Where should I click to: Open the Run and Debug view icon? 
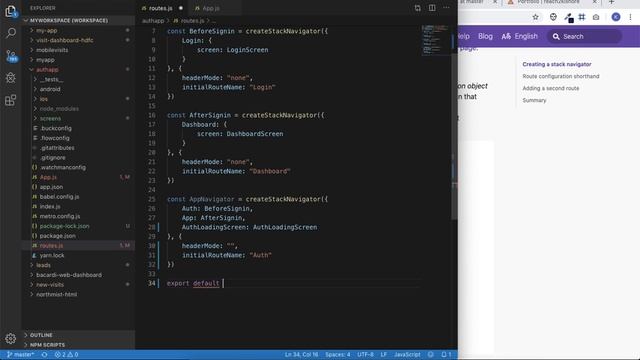click(11, 78)
